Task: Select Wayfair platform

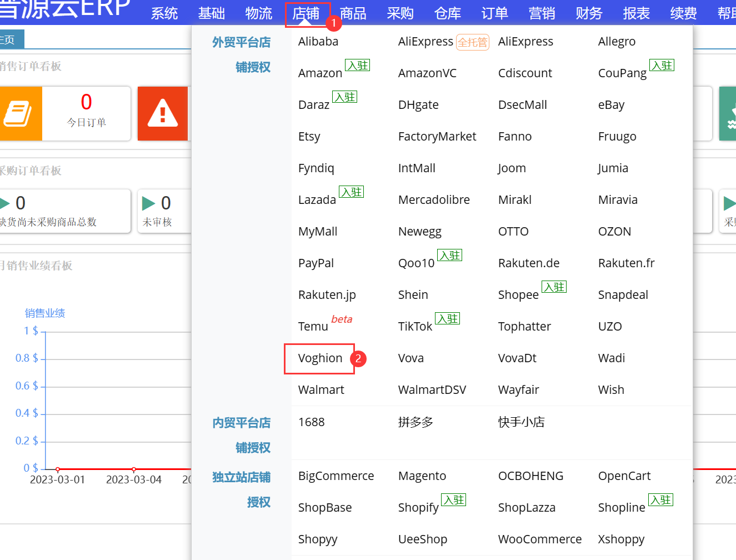Action: pyautogui.click(x=519, y=390)
